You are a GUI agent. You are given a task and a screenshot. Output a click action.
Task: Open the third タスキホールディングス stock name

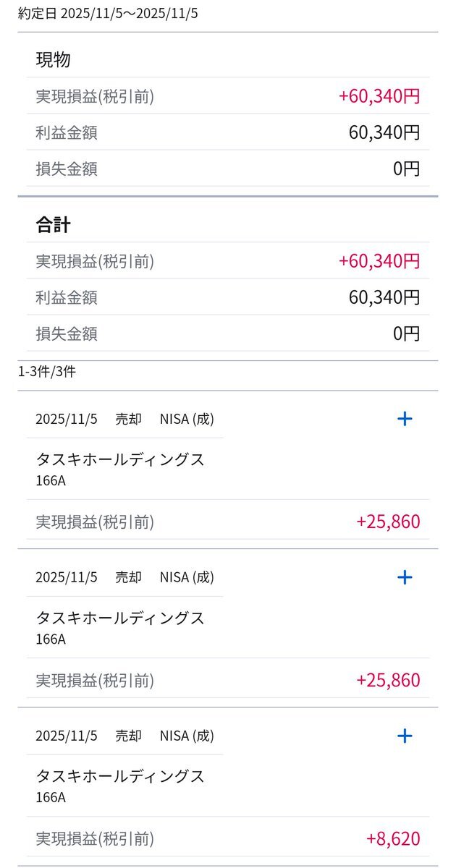tap(120, 776)
